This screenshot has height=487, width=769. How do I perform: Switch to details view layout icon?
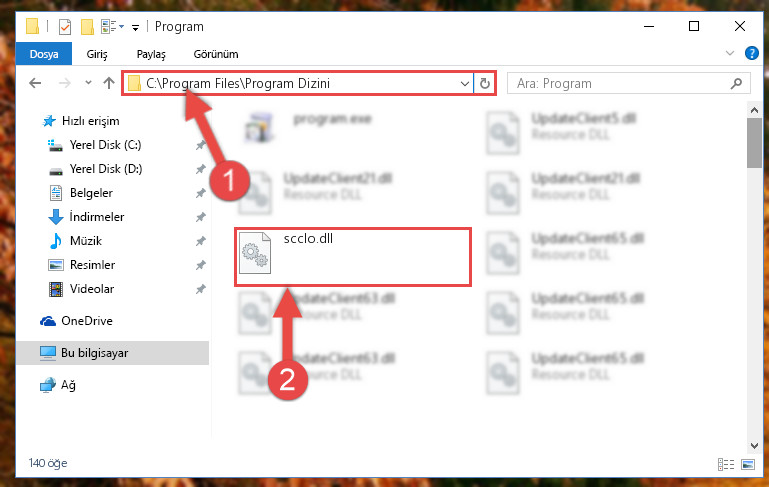click(x=726, y=464)
